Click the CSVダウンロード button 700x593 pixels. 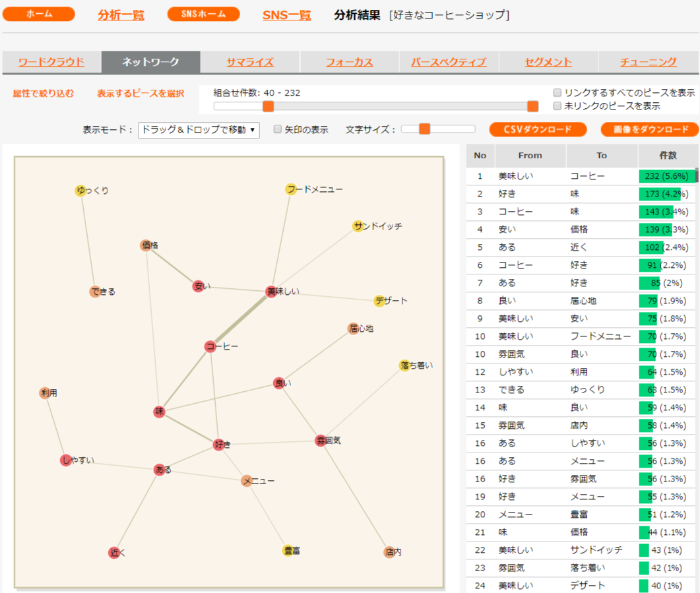click(x=538, y=129)
